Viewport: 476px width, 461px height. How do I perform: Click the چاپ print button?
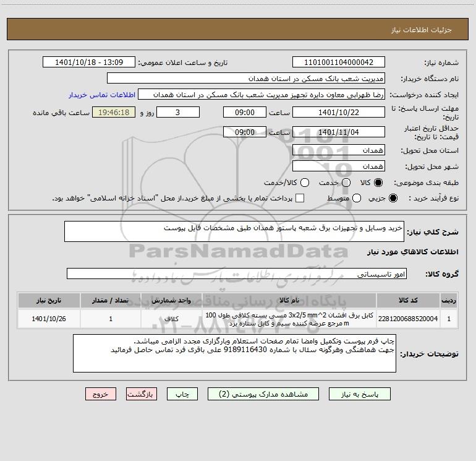click(x=182, y=394)
